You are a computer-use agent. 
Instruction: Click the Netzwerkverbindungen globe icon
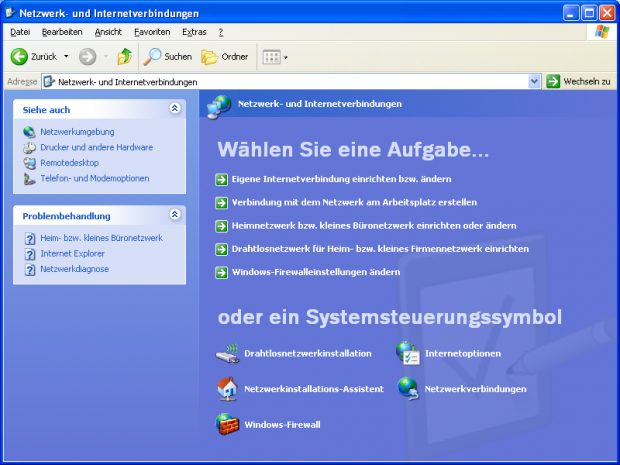point(408,389)
